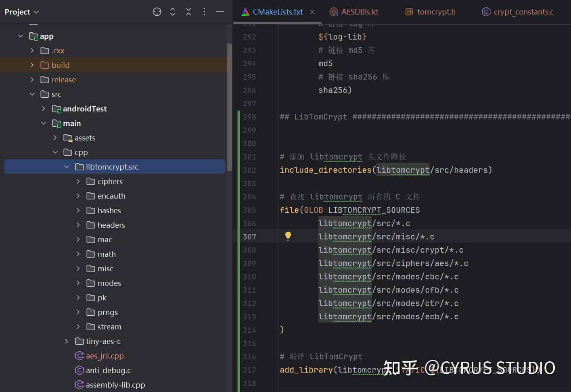This screenshot has height=392, width=571.
Task: Click the CMake icon on the CMakeLists.txt tab
Action: pyautogui.click(x=244, y=12)
